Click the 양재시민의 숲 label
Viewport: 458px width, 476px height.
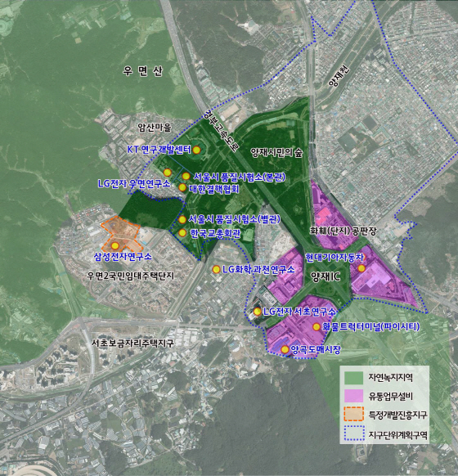pos(276,152)
